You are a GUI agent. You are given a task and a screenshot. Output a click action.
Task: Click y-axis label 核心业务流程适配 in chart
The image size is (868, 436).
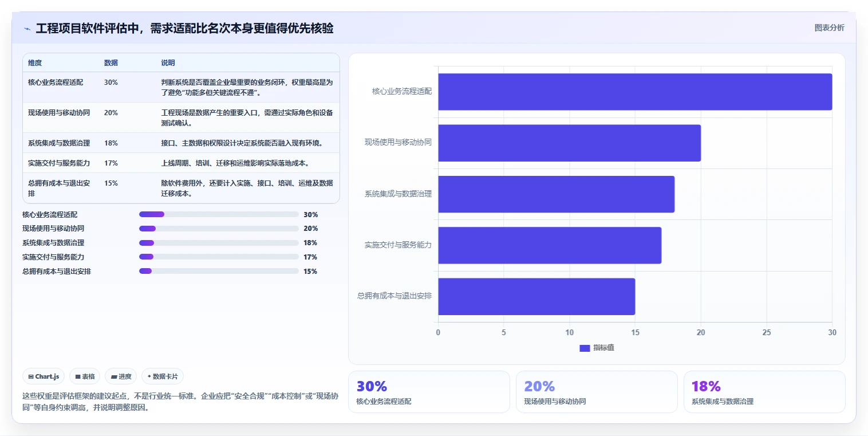[x=402, y=91]
